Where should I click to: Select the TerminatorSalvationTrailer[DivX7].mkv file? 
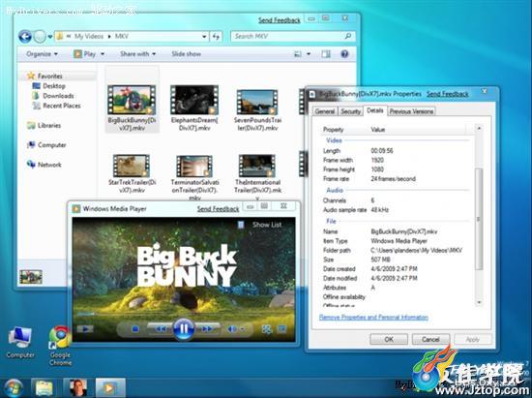194,176
